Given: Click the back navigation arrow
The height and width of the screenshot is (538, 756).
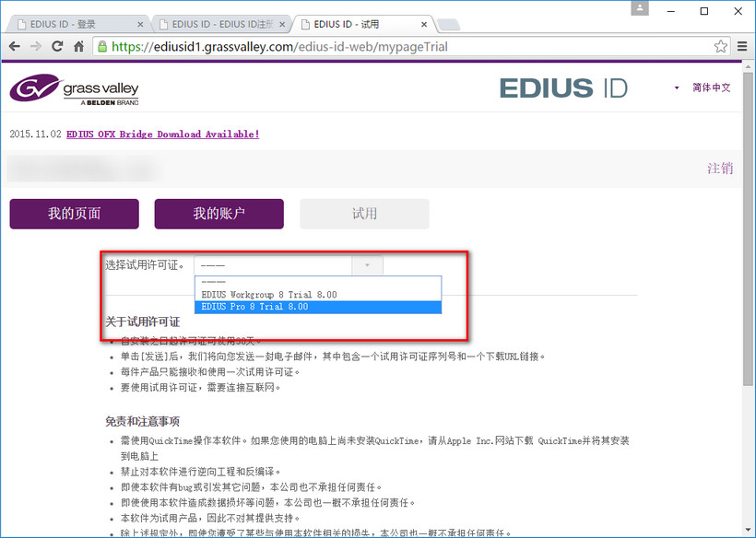Looking at the screenshot, I should 15,44.
